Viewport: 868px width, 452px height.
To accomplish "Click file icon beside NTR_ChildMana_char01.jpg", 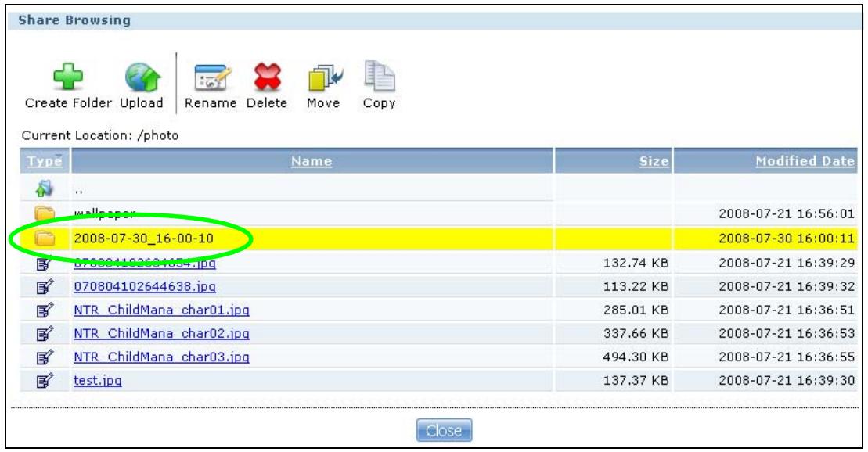I will [45, 310].
